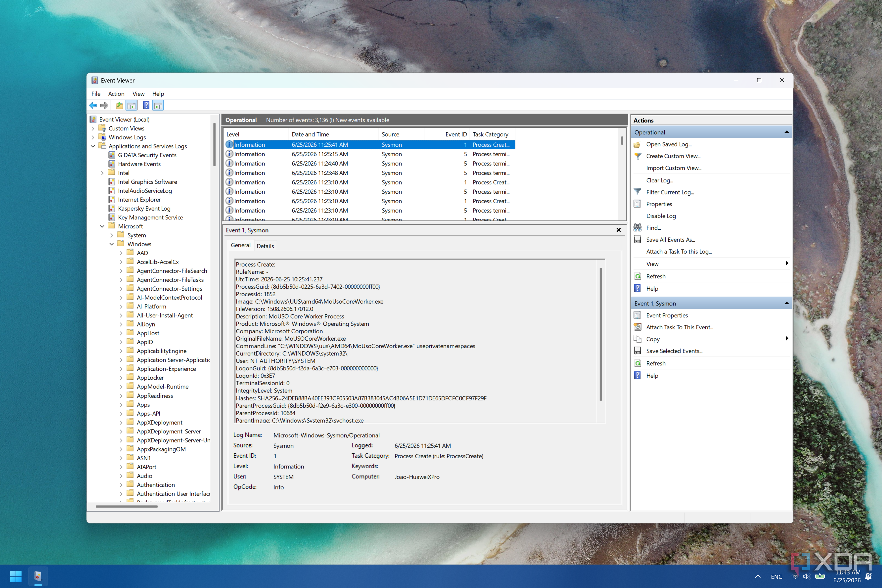This screenshot has width=882, height=588.
Task: Open the Copy submenu arrow in Actions
Action: tap(786, 339)
